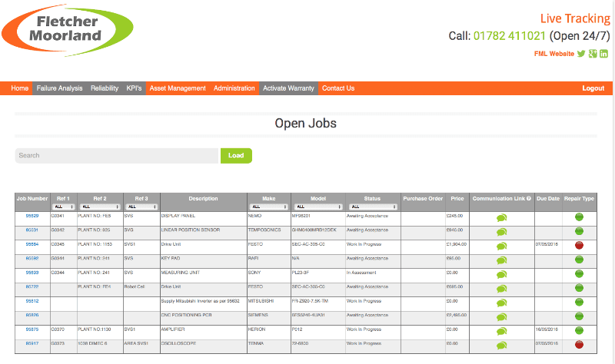Click green repair type indicator for MITSUBISHI row
The width and height of the screenshot is (615, 364).
pos(579,302)
